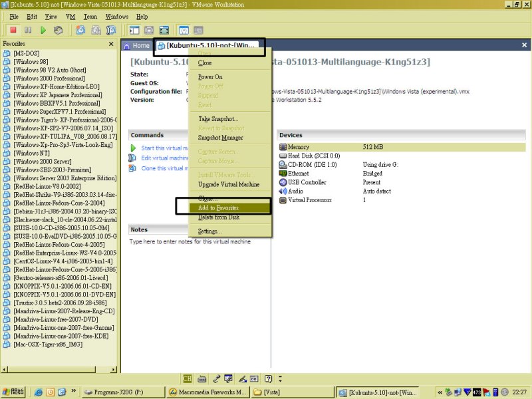
Task: Click the Snapshot Manager toolbar icon
Action: (x=111, y=30)
